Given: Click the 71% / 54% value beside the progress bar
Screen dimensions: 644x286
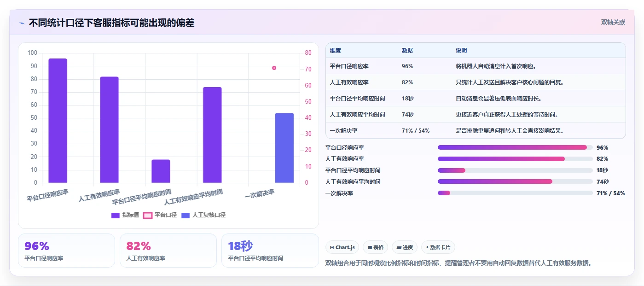Looking at the screenshot, I should click(x=610, y=193).
